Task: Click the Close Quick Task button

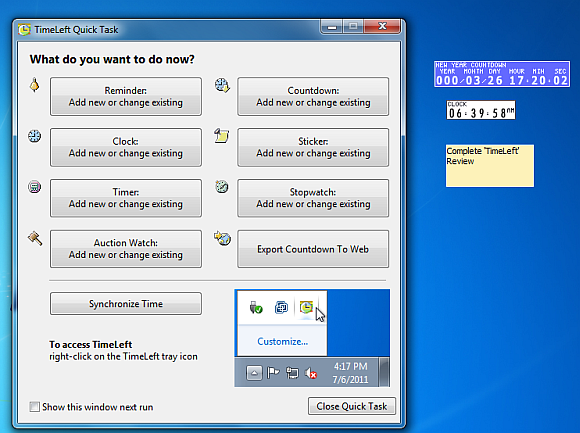Action: [352, 406]
